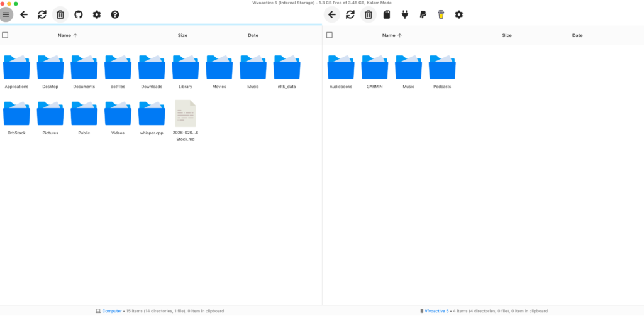
Task: Sort device pane by Date column
Action: 577,35
